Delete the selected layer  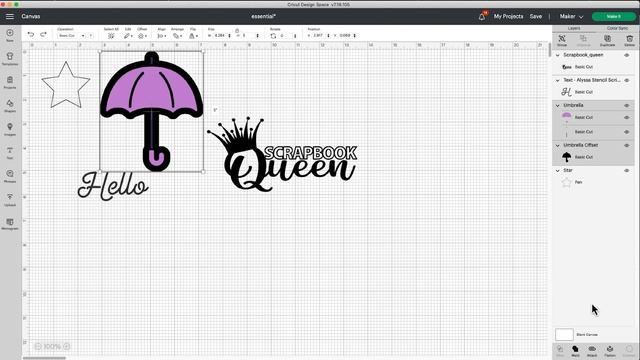[x=629, y=40]
